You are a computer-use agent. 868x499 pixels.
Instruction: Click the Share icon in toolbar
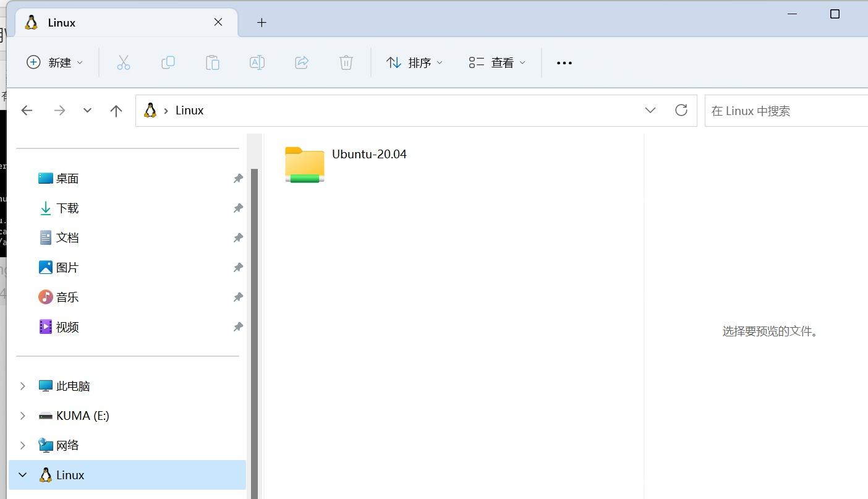302,62
